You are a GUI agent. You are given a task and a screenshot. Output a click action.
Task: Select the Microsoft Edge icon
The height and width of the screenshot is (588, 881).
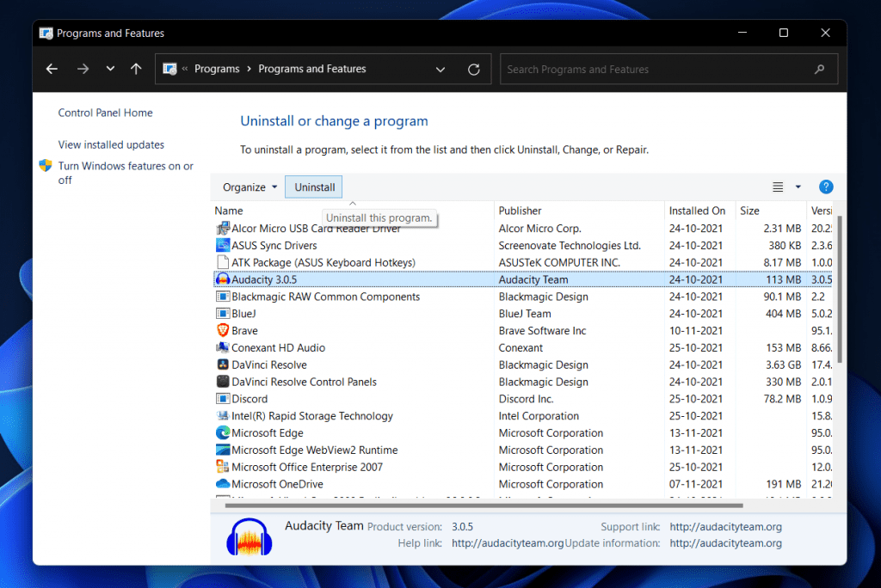[x=225, y=432]
